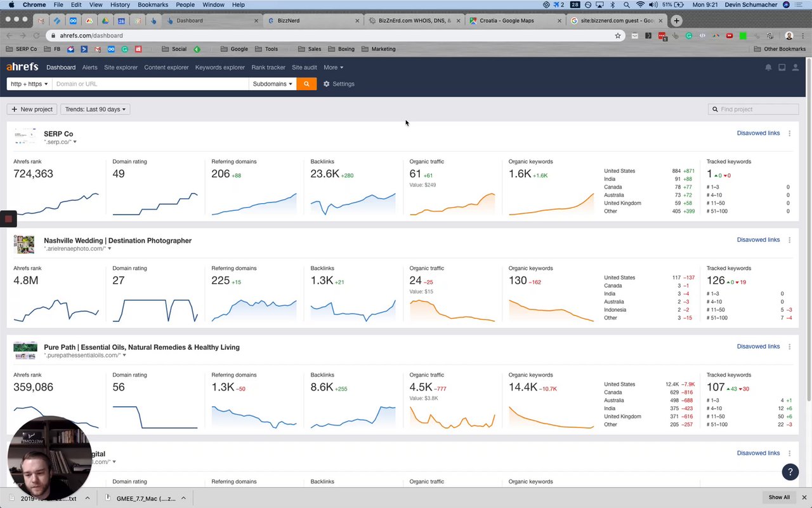Click the Ahrefs logo
812x508 pixels.
coord(22,67)
